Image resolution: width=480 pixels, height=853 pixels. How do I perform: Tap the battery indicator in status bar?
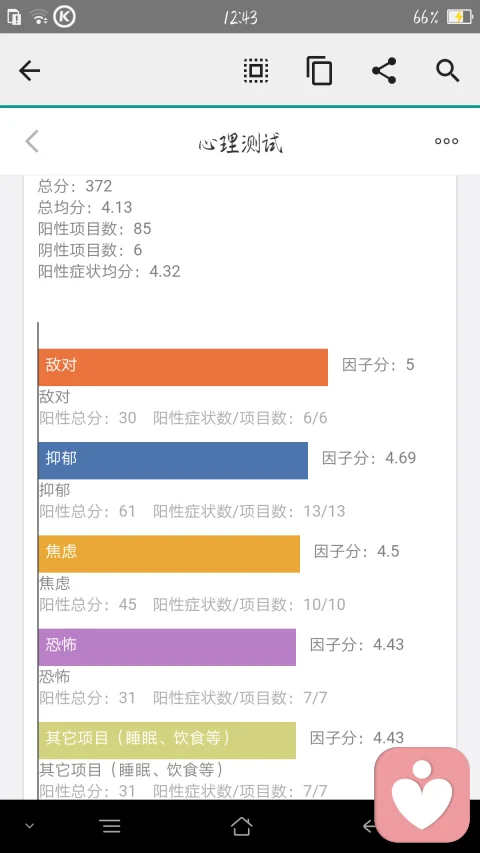(x=459, y=17)
